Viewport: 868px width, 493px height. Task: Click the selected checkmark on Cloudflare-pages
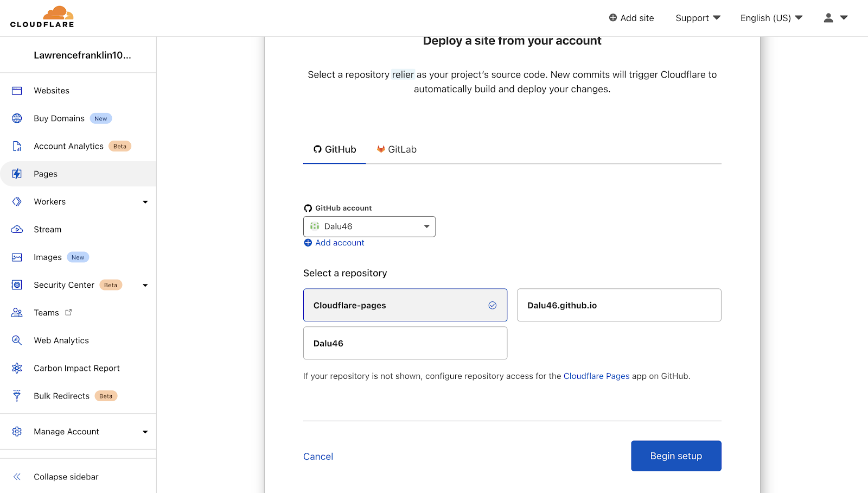point(493,305)
